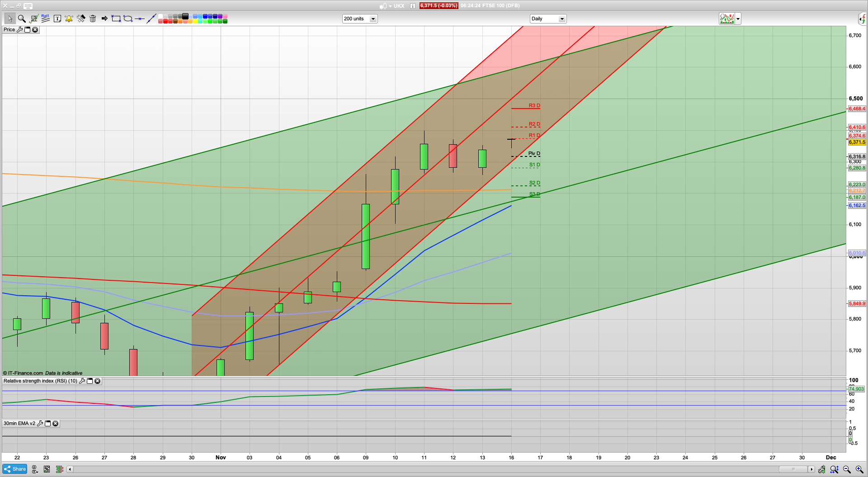Viewport: 868px width, 477px height.
Task: Select the rectangle drawing tool
Action: coord(115,19)
